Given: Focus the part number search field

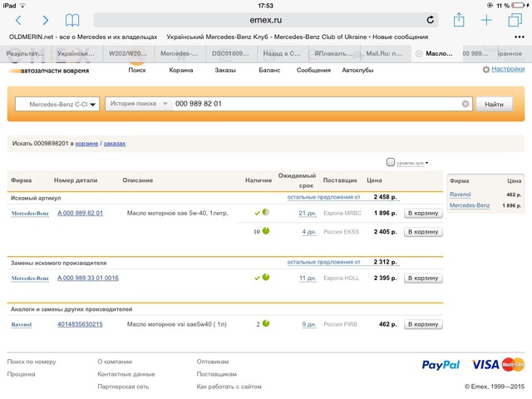Looking at the screenshot, I should (316, 104).
